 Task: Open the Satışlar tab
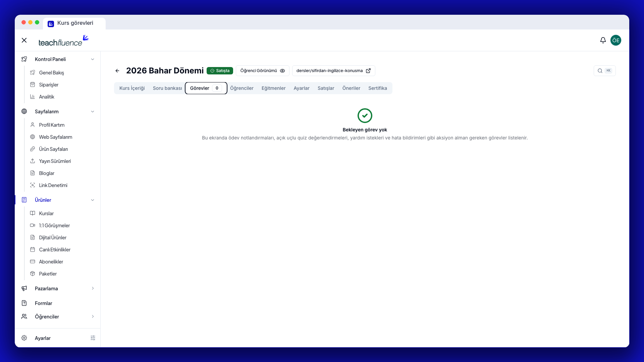[x=326, y=88]
